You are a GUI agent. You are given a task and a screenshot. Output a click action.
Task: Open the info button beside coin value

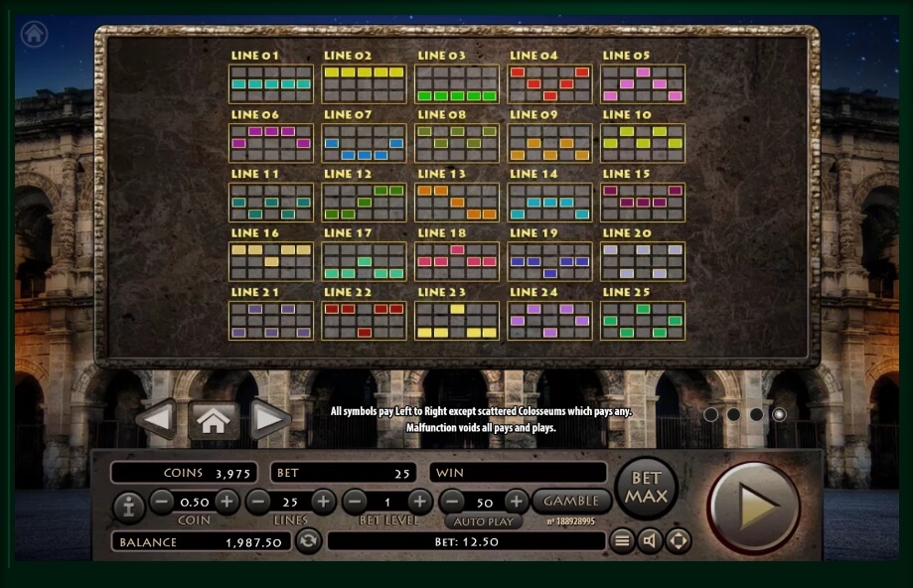[x=129, y=507]
